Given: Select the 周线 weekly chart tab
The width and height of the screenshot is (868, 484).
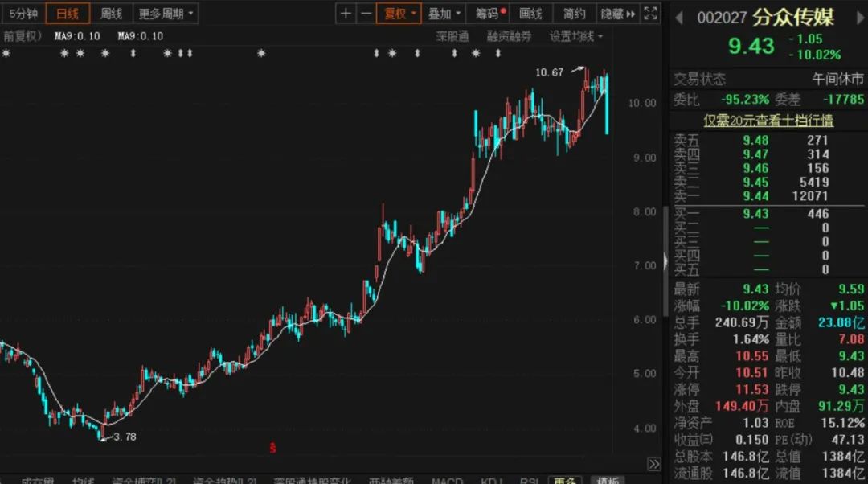Looking at the screenshot, I should [111, 14].
